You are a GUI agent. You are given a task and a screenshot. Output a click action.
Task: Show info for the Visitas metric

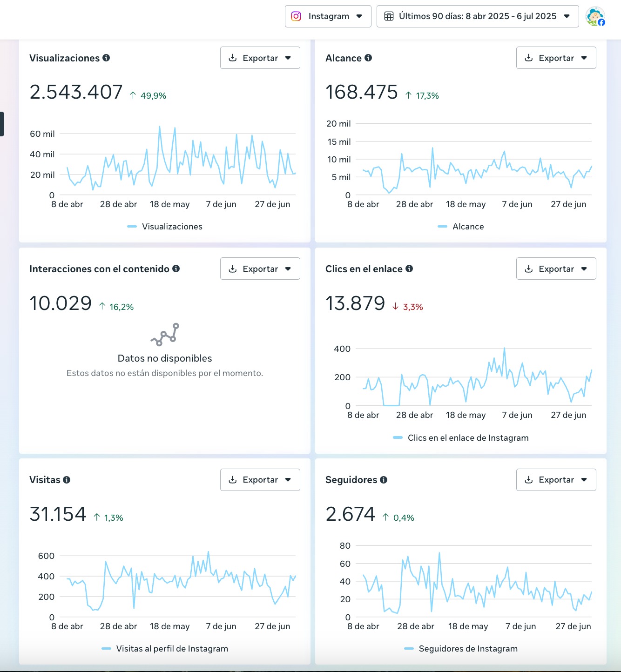(x=67, y=480)
